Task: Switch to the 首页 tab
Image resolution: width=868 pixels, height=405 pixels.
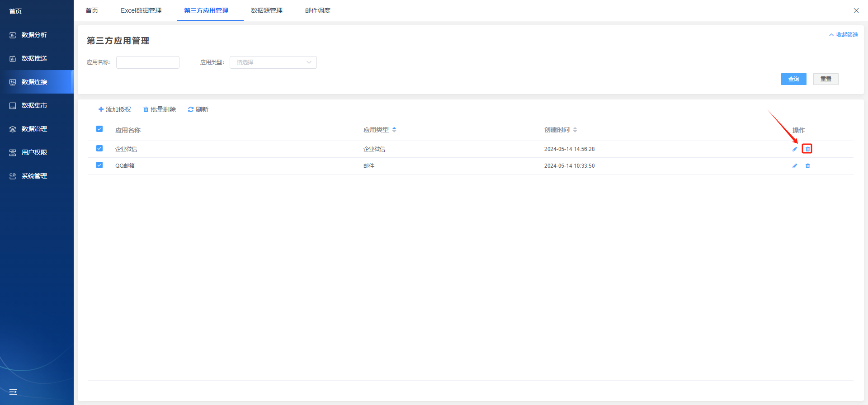Action: (x=92, y=10)
